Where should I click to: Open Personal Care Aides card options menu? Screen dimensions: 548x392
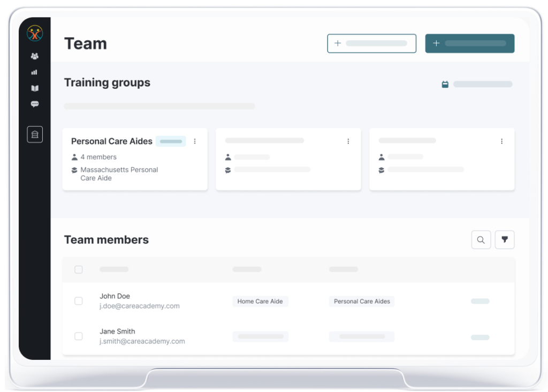(195, 141)
